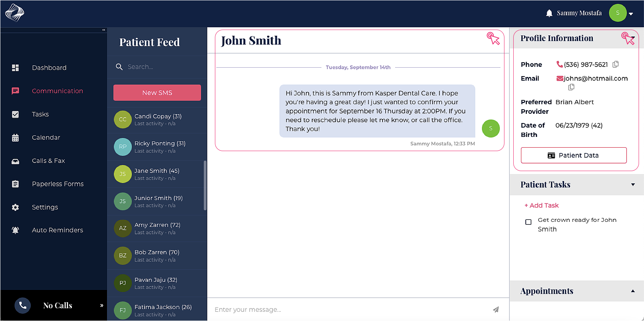This screenshot has width=644, height=321.
Task: Click the Patient Feed list scrollbar
Action: click(x=205, y=185)
